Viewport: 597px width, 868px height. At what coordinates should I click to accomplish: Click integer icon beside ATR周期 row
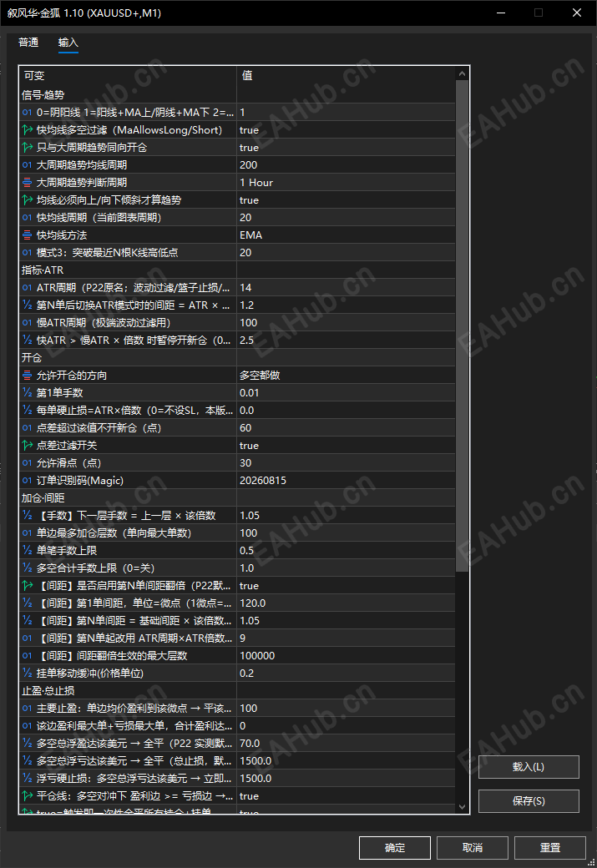tap(27, 288)
